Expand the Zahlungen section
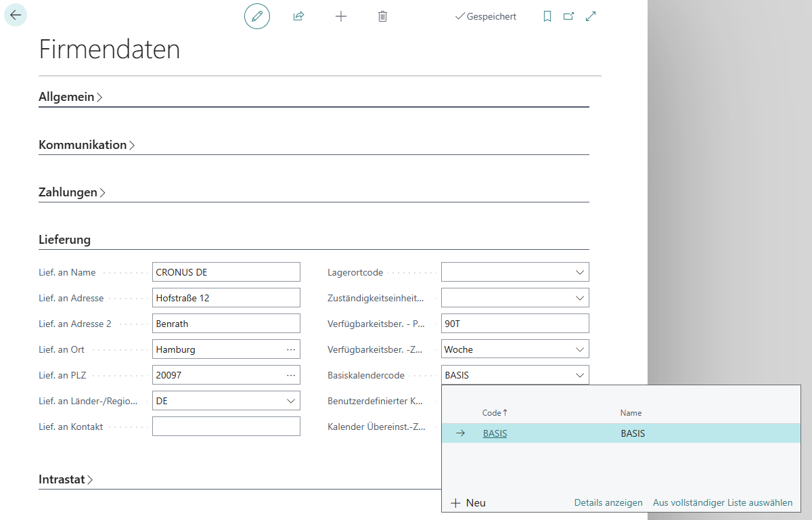This screenshot has width=812, height=520. click(72, 192)
